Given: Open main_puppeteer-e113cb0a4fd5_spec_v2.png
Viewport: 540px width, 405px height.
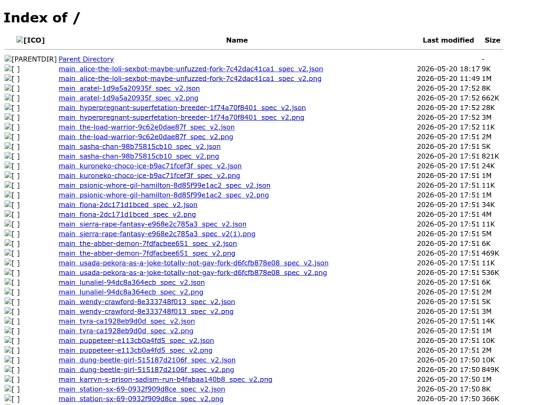Looking at the screenshot, I should coord(135,350).
